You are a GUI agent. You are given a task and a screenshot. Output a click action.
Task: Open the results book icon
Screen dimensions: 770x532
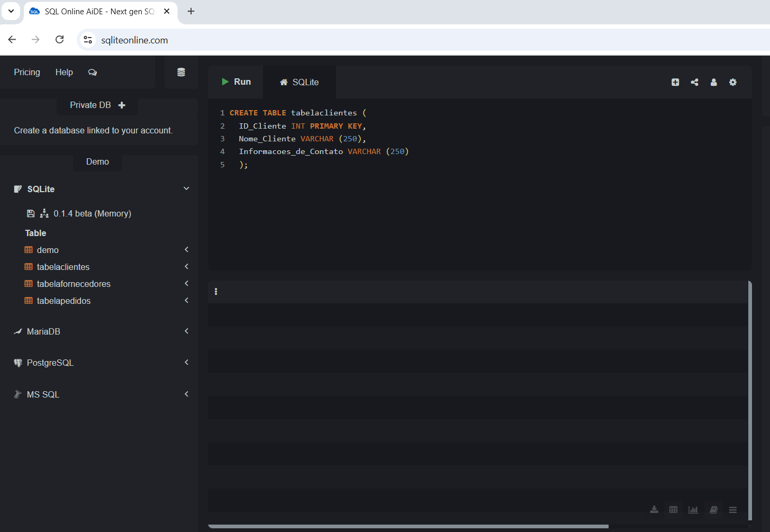pos(713,510)
